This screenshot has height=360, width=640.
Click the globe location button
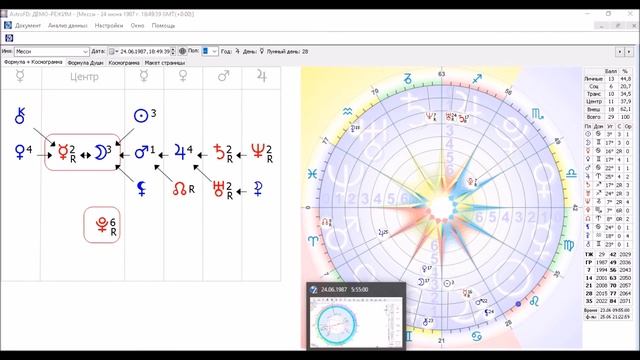[x=182, y=51]
